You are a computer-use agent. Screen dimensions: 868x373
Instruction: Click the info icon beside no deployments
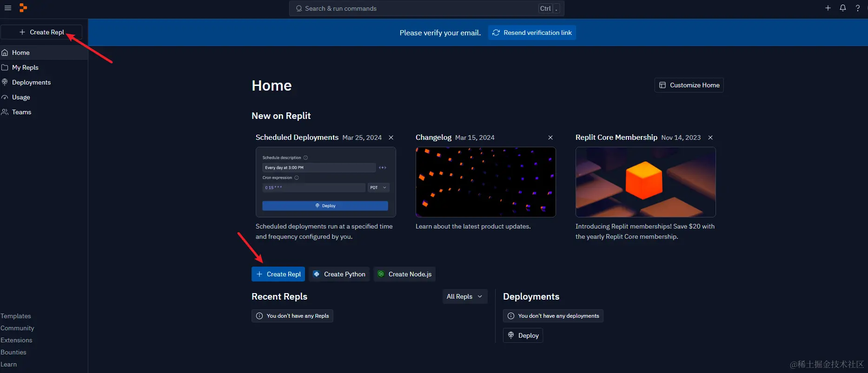(x=511, y=316)
